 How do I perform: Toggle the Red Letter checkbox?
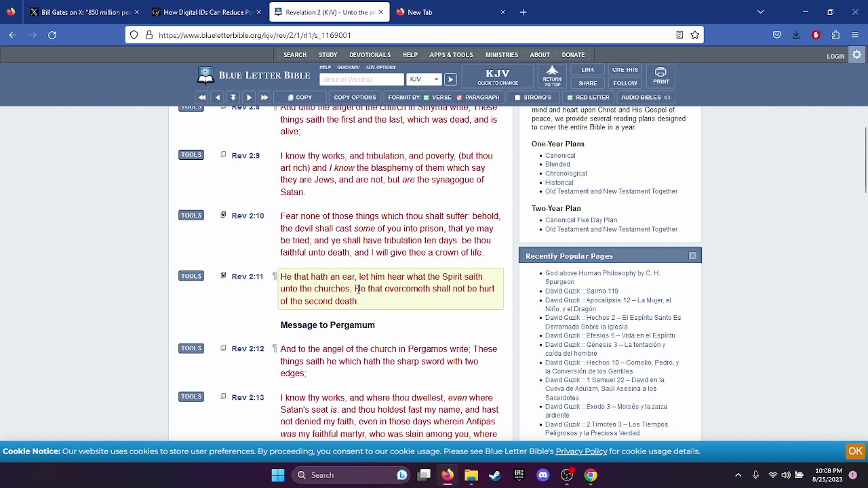(570, 98)
